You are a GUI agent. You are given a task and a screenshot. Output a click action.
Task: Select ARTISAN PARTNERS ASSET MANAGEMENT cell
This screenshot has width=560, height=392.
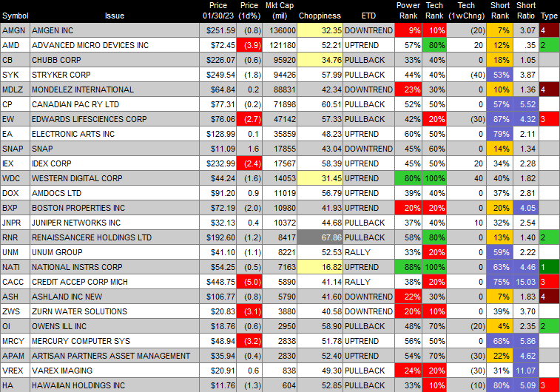click(x=115, y=356)
